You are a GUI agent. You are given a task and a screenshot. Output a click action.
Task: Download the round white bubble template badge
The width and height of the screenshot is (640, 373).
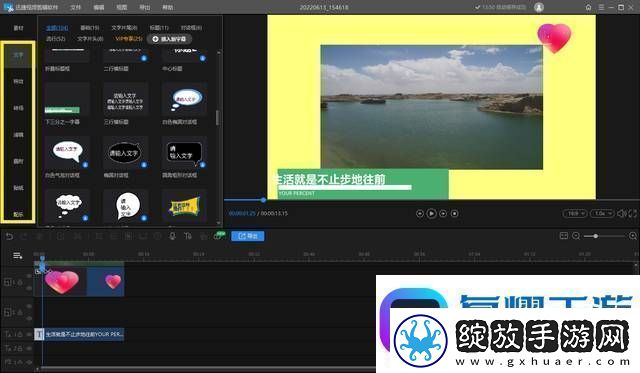[x=144, y=218]
